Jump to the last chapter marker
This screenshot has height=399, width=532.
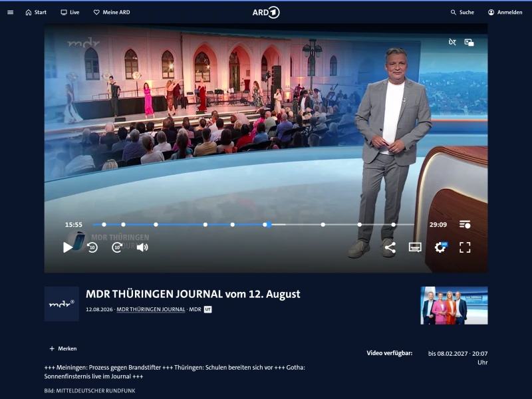coord(393,225)
